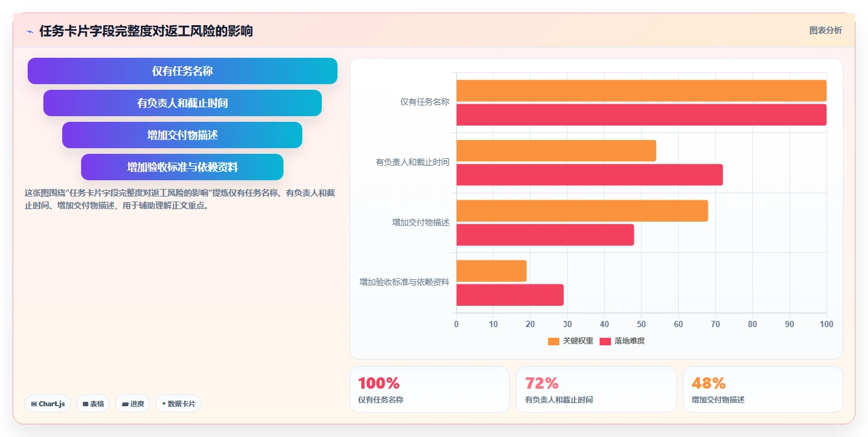Image resolution: width=868 pixels, height=437 pixels.
Task: Click the y-axis label 增加交付物描述
Action: point(421,222)
